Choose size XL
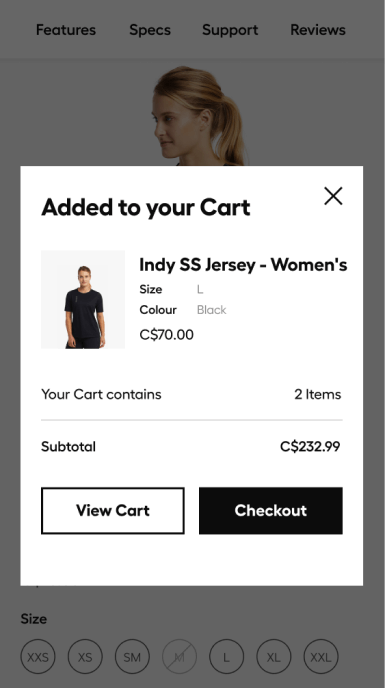Screen dimensions: 385x688 click(x=273, y=656)
